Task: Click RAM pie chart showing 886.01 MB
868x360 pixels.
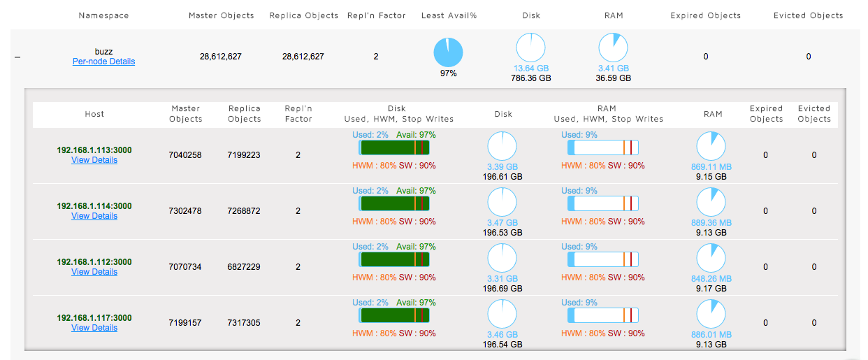Action: point(711,315)
